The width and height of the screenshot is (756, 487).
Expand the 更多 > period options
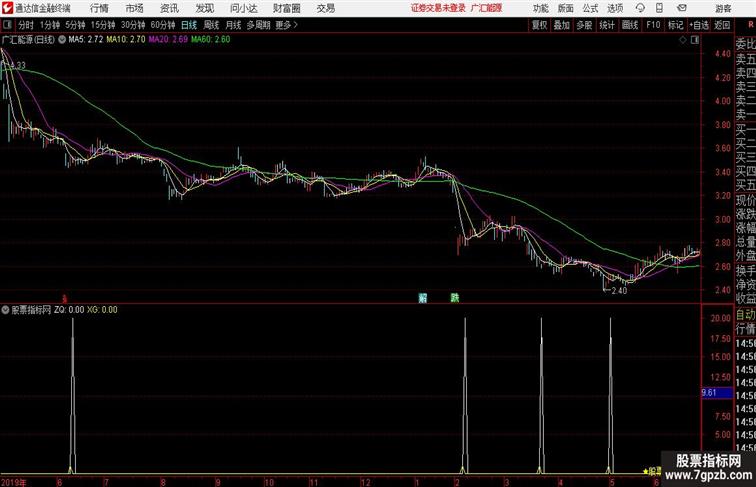(x=286, y=25)
